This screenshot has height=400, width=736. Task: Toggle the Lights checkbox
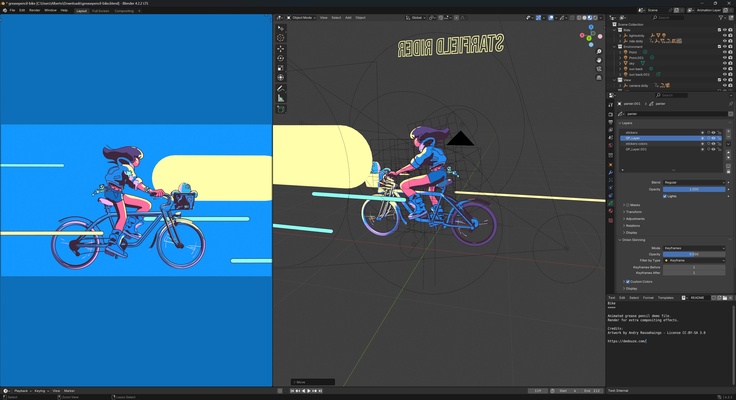665,196
